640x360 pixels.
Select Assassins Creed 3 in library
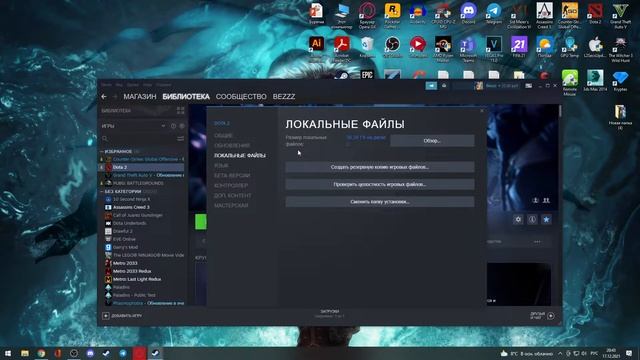pyautogui.click(x=142, y=207)
